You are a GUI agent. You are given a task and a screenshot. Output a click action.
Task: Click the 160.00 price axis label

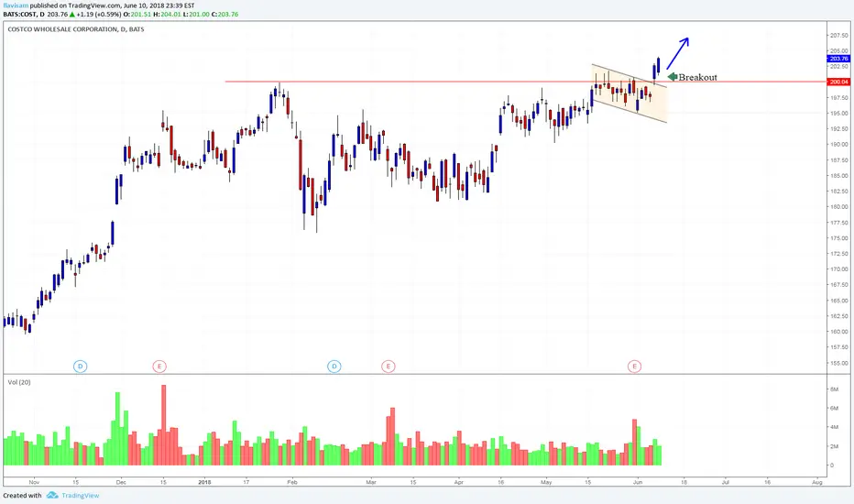pyautogui.click(x=839, y=332)
